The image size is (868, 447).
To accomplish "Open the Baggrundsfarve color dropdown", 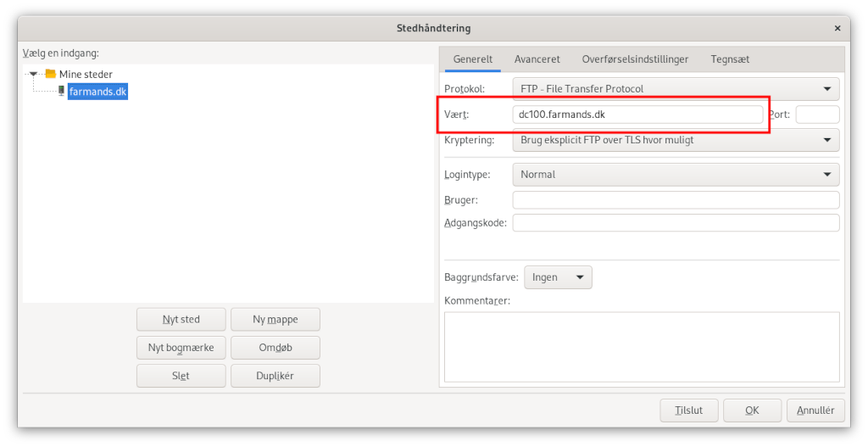I will click(x=558, y=277).
